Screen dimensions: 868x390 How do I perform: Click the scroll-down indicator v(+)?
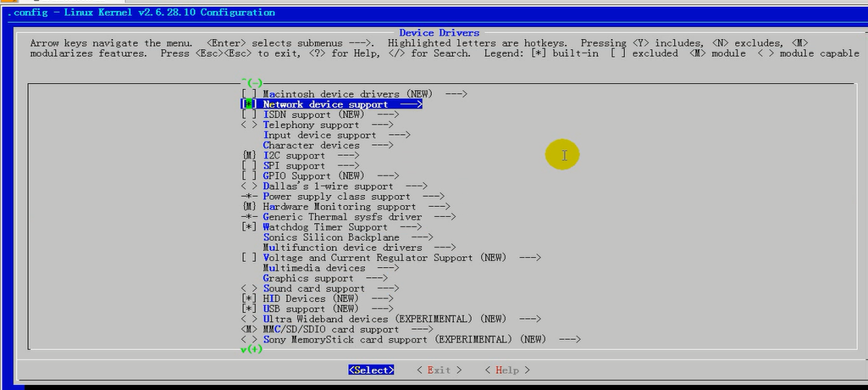252,349
